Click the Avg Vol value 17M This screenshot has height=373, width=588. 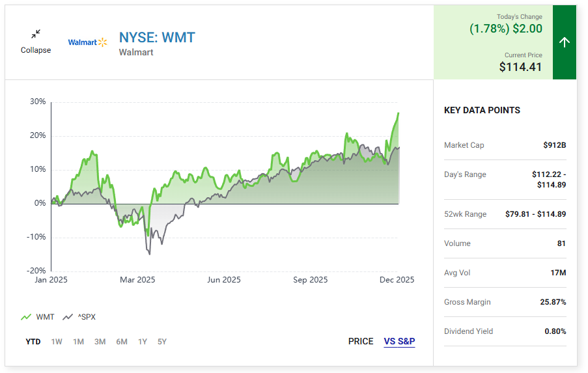pyautogui.click(x=559, y=273)
